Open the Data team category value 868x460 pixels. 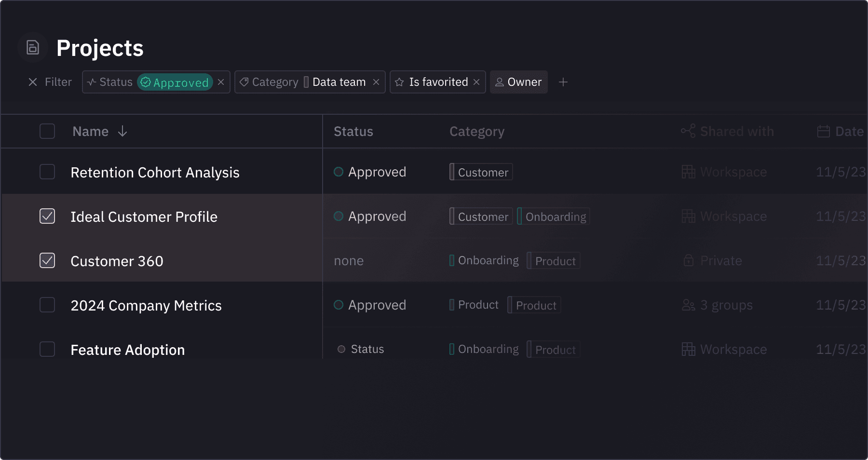[x=339, y=82]
